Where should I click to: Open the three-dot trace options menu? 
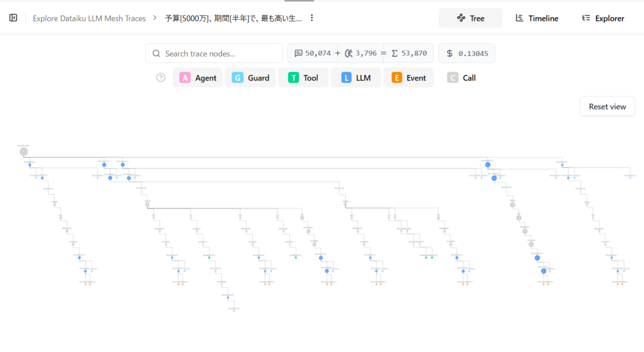(312, 18)
